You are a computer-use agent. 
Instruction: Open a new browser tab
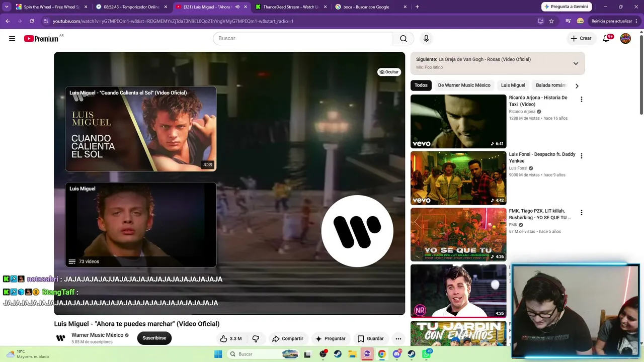(x=417, y=7)
